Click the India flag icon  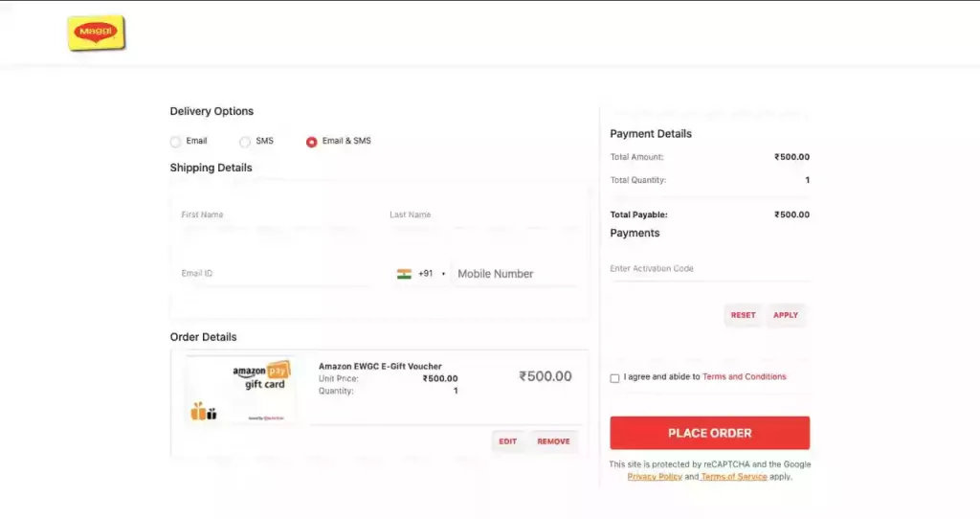pyautogui.click(x=404, y=274)
